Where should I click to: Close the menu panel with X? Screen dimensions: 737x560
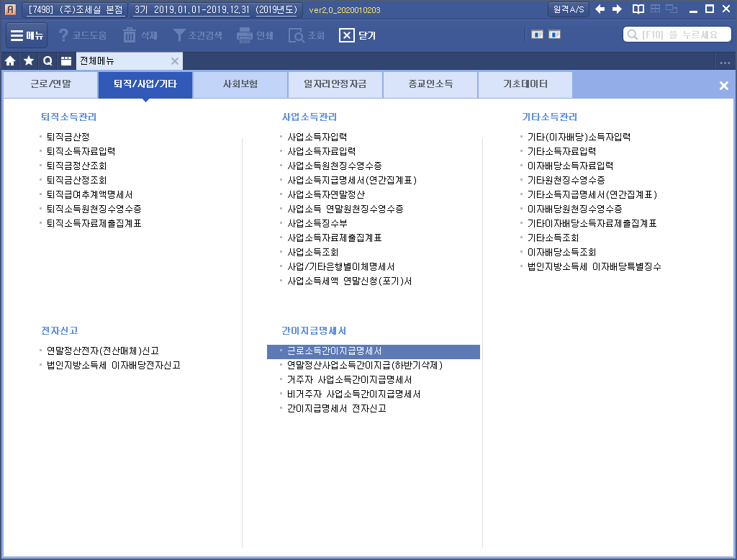coord(724,86)
